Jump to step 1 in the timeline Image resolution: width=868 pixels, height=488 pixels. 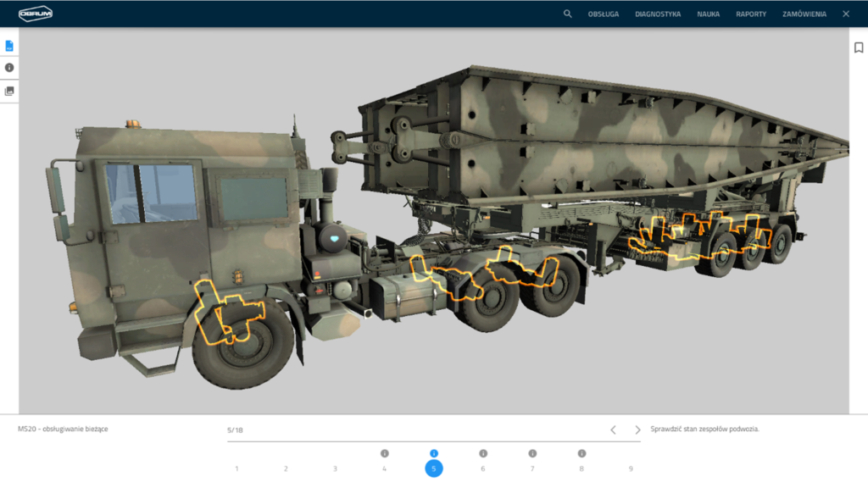point(236,469)
